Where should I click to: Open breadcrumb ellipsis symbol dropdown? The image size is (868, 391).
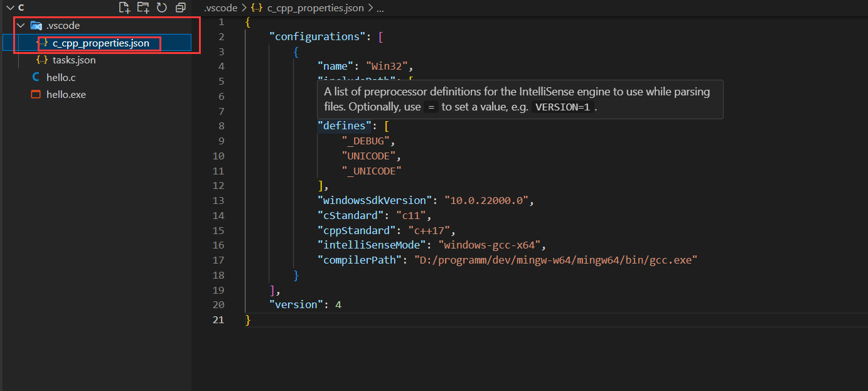point(379,8)
